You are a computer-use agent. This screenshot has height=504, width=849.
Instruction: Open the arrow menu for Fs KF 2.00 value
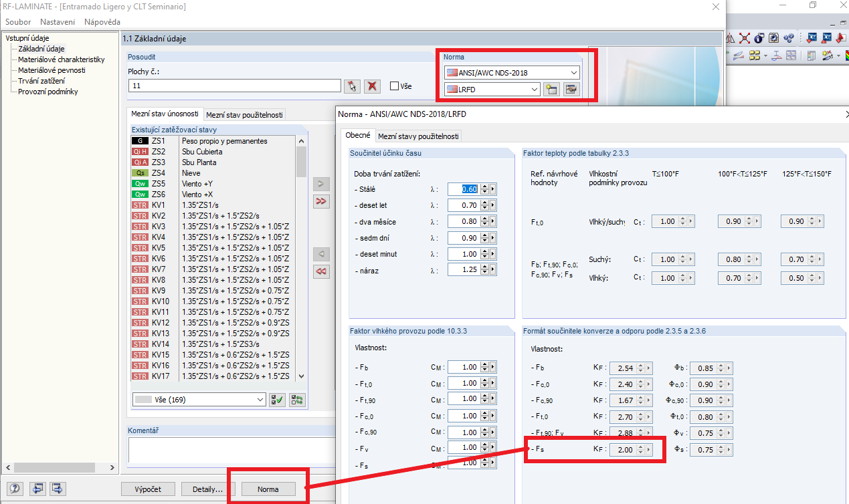pos(649,450)
